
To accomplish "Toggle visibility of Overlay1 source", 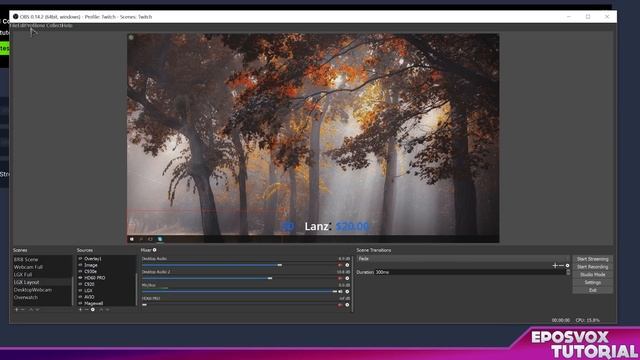I will (x=80, y=259).
